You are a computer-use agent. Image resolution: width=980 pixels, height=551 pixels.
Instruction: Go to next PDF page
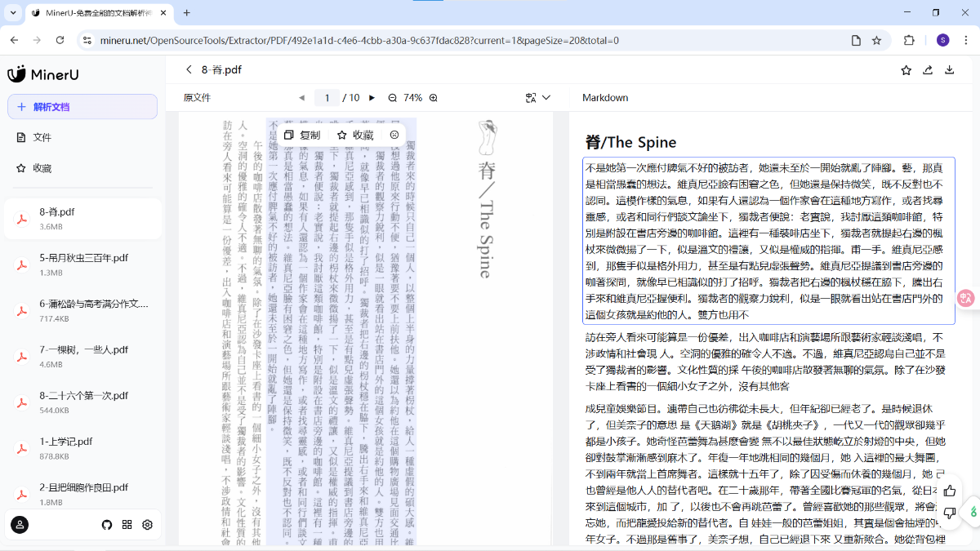tap(372, 98)
